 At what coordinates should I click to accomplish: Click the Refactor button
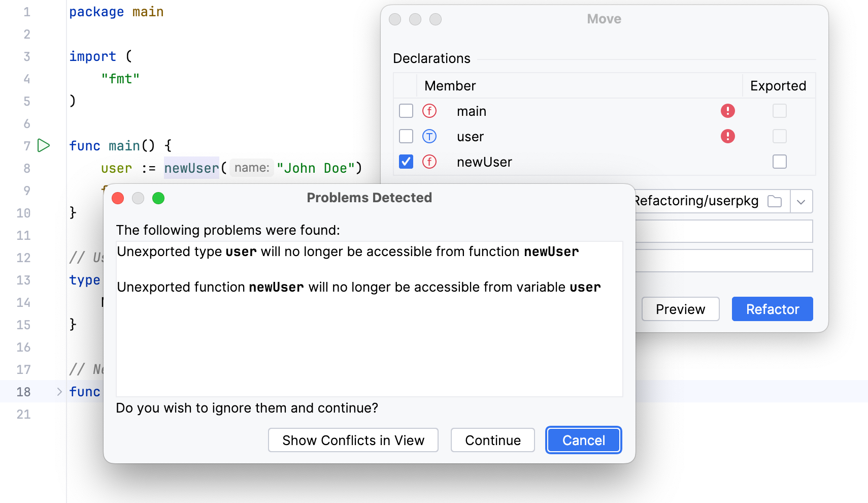click(x=772, y=308)
